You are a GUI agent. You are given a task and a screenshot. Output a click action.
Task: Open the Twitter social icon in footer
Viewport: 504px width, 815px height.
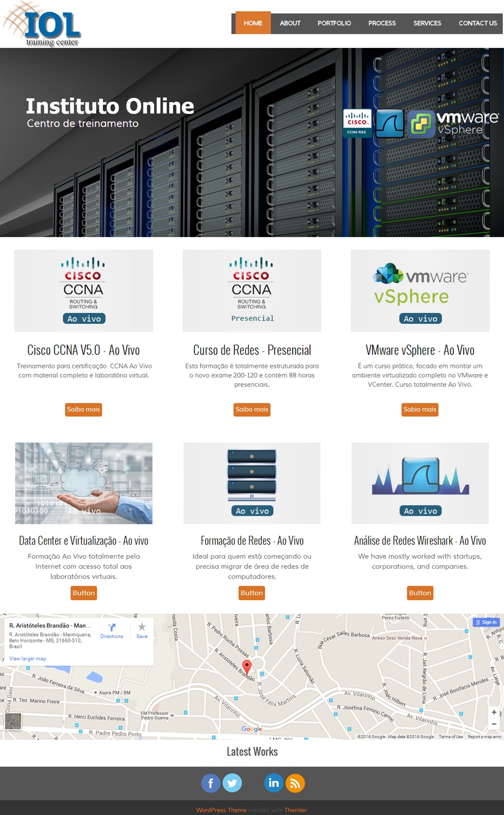pos(232,783)
